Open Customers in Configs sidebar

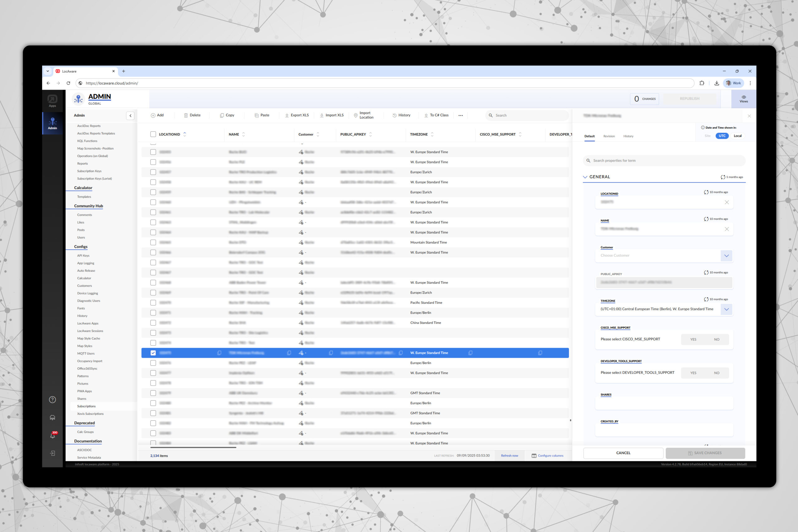[84, 286]
